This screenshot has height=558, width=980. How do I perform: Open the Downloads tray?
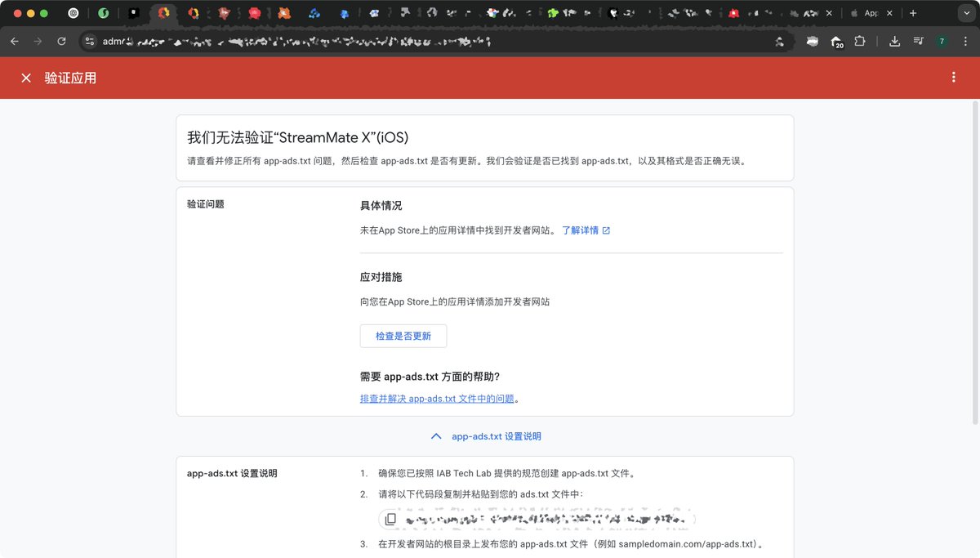[895, 42]
